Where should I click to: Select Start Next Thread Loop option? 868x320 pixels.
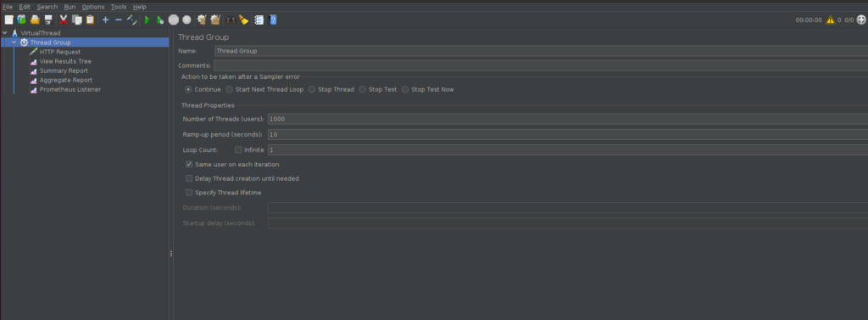(229, 89)
